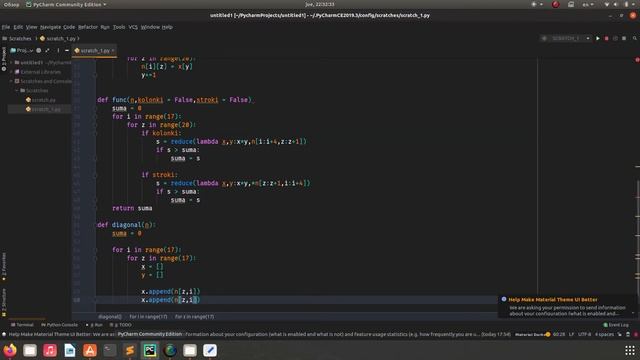Place cursor on 'return suma' line
The height and width of the screenshot is (360, 640).
[x=132, y=208]
